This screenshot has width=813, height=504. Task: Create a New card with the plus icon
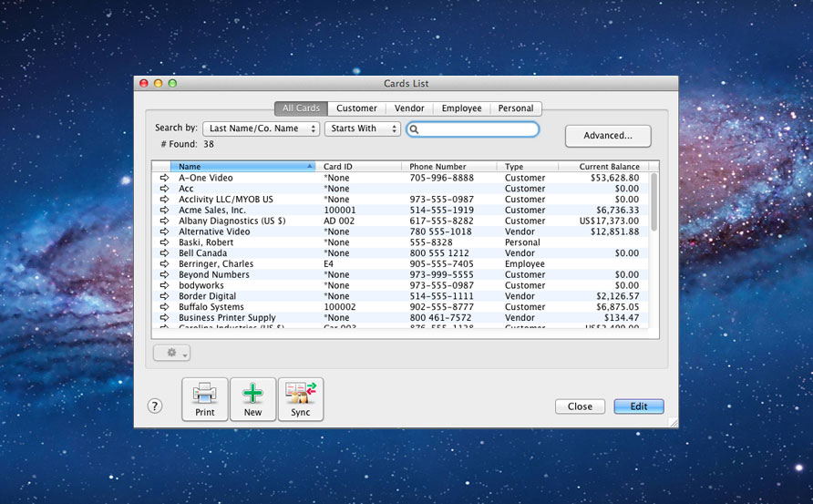coord(252,399)
